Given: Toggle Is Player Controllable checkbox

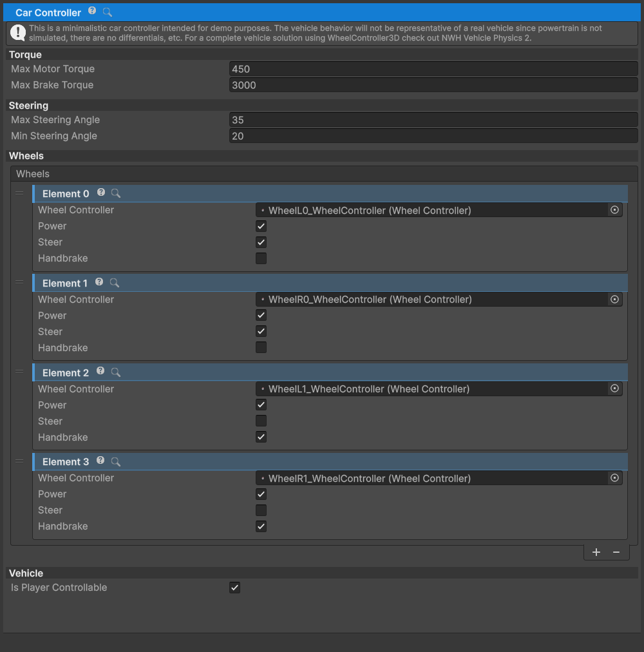Looking at the screenshot, I should click(234, 588).
